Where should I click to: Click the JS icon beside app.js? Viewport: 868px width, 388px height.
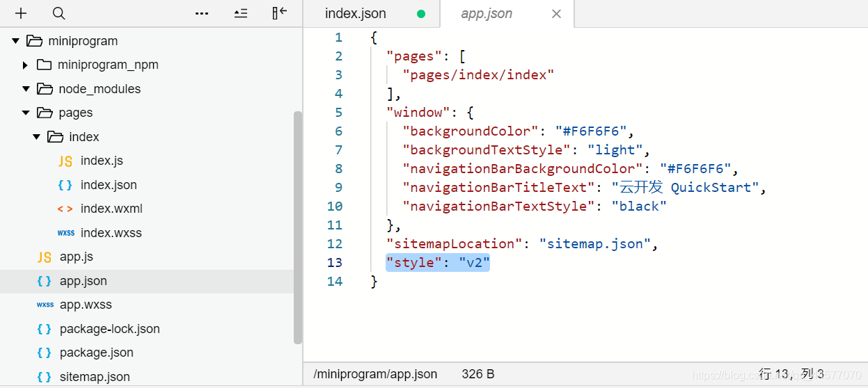click(x=45, y=257)
